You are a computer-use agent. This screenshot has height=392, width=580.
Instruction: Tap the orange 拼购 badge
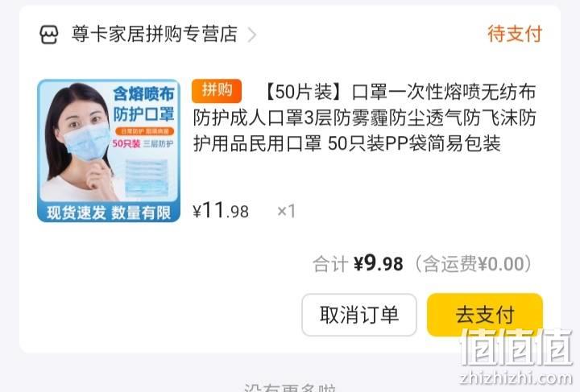point(217,90)
